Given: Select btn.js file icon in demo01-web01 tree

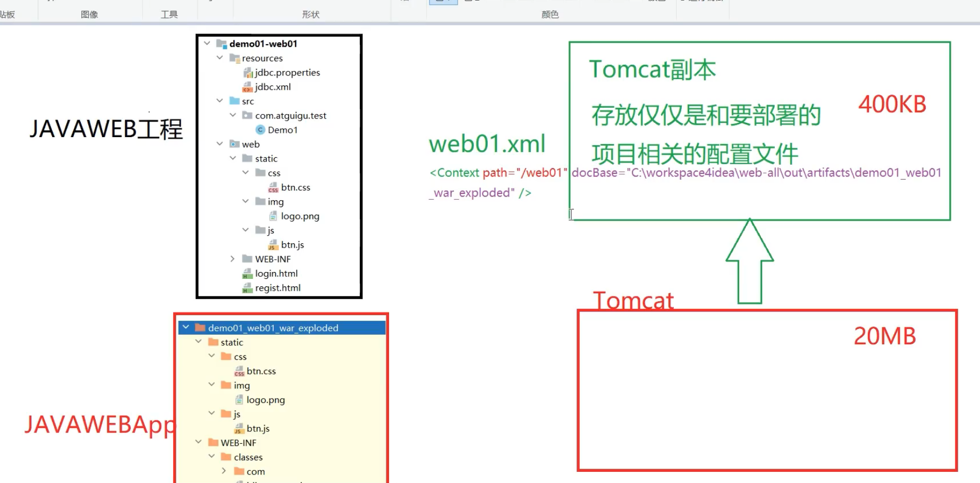Looking at the screenshot, I should 273,244.
